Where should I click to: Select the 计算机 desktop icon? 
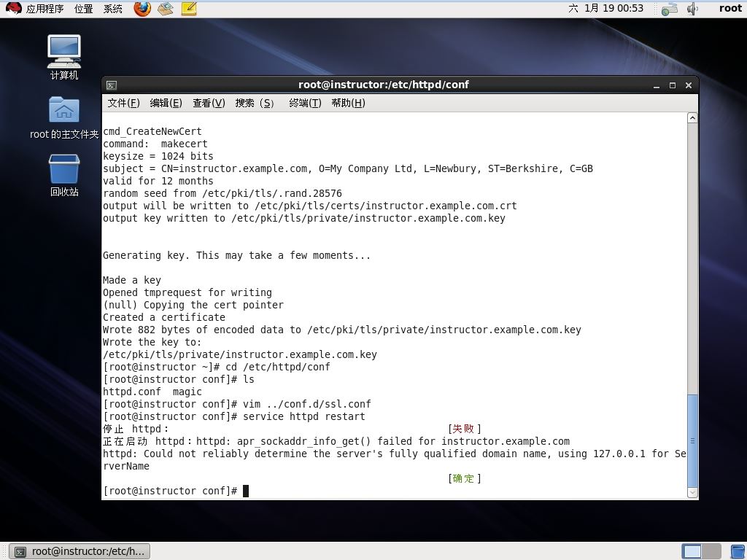coord(64,57)
